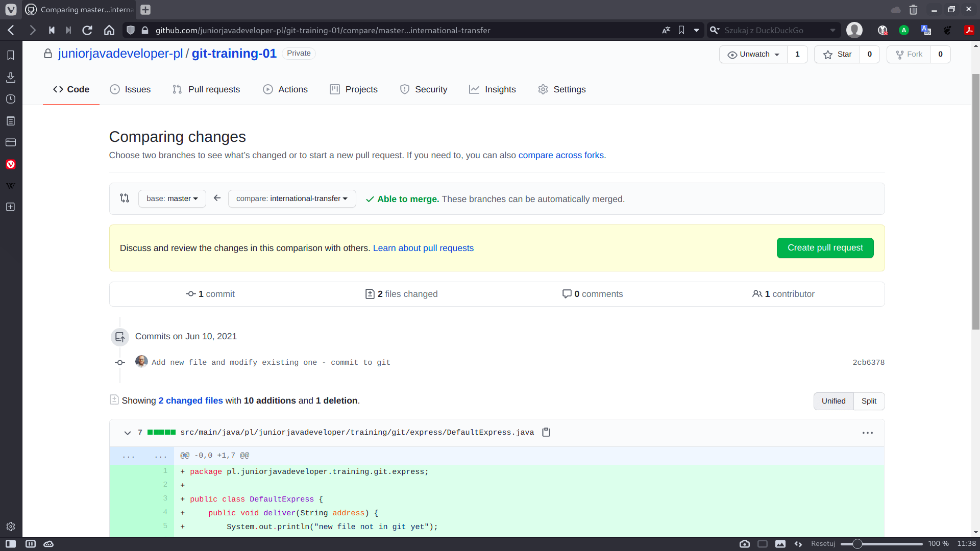Screen dimensions: 980x551
Task: Click the compare across forks link
Action: click(x=560, y=155)
